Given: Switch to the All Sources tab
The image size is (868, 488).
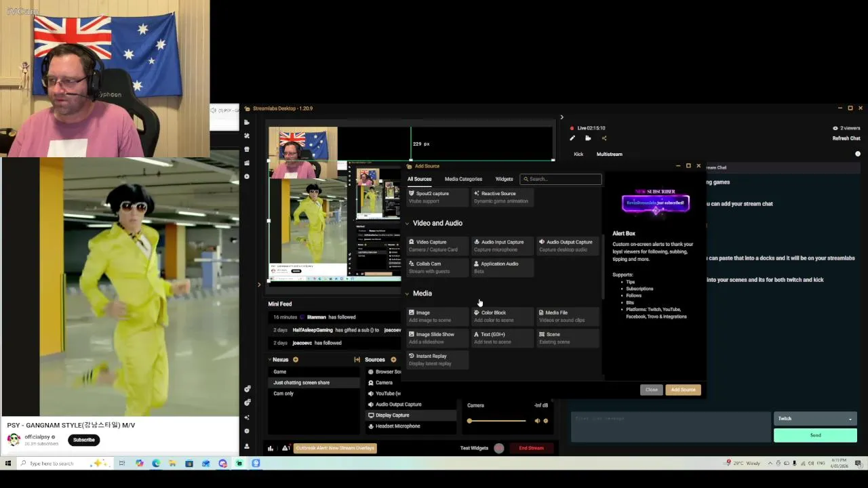Looking at the screenshot, I should click(x=419, y=179).
